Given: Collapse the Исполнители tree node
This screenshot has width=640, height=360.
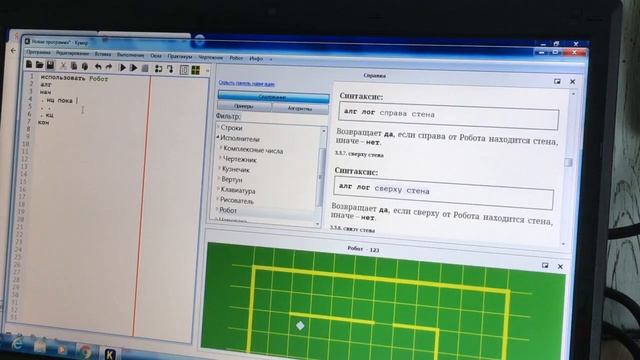Looking at the screenshot, I should [218, 138].
